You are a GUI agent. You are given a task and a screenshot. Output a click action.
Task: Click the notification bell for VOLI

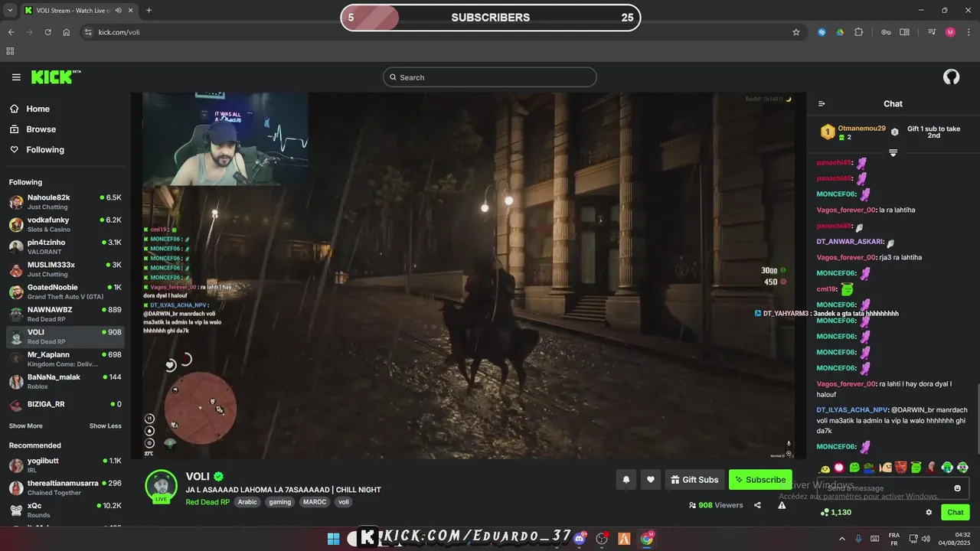coord(626,480)
